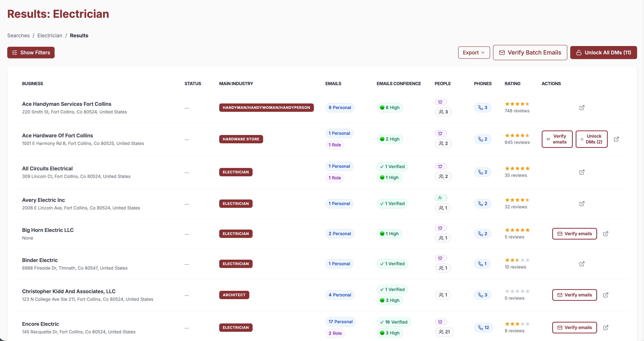Verify emails for Big Horn Electric LLC
This screenshot has width=644, height=341.
(x=574, y=233)
